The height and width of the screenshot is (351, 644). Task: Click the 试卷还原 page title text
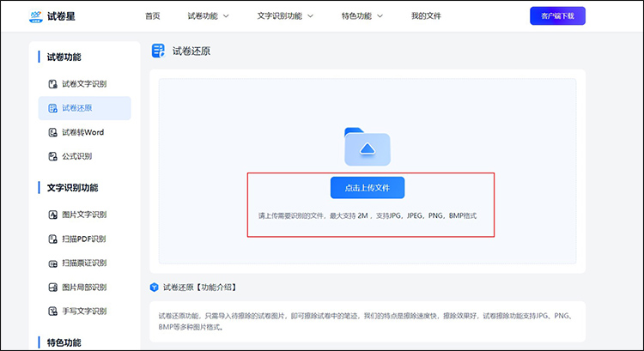point(191,51)
